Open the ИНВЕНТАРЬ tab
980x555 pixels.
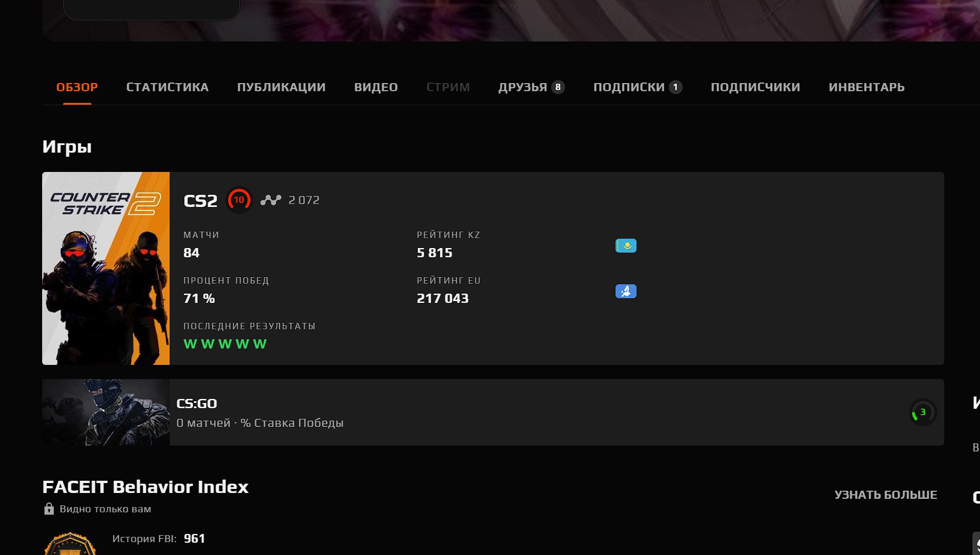866,87
